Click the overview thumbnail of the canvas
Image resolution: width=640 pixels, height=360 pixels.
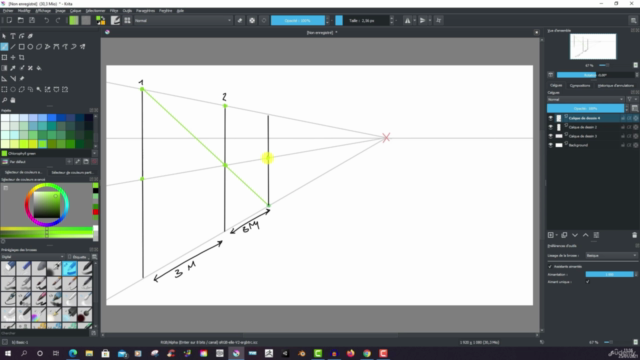(593, 47)
